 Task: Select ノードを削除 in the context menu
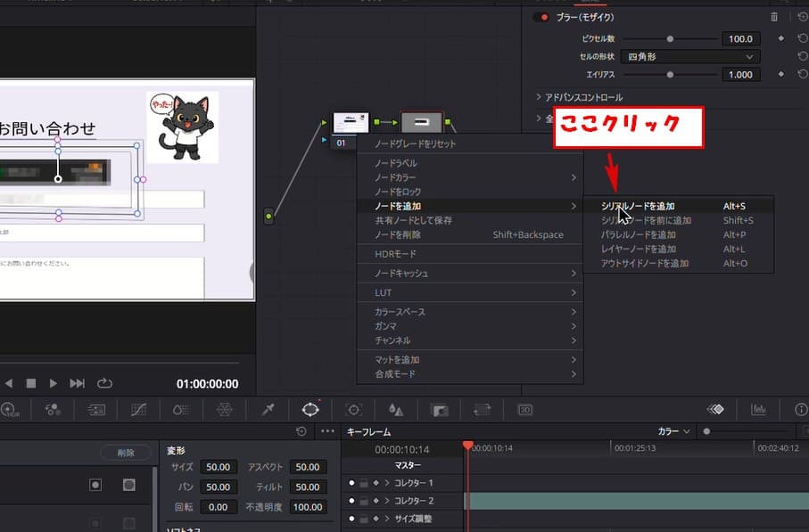397,234
